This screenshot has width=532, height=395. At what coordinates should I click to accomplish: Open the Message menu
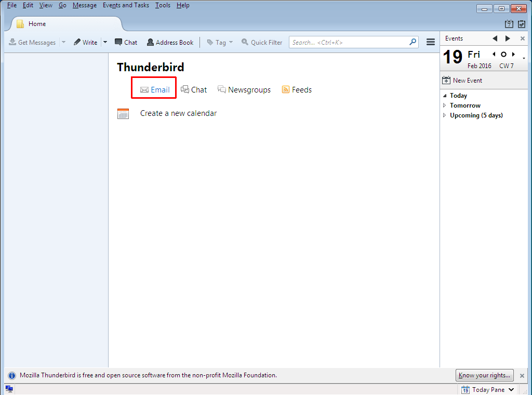coord(85,5)
